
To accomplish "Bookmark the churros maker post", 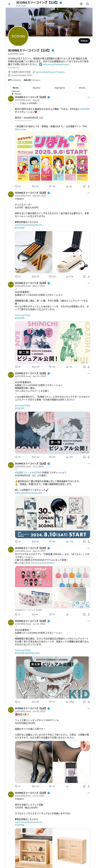I will point(84,276).
